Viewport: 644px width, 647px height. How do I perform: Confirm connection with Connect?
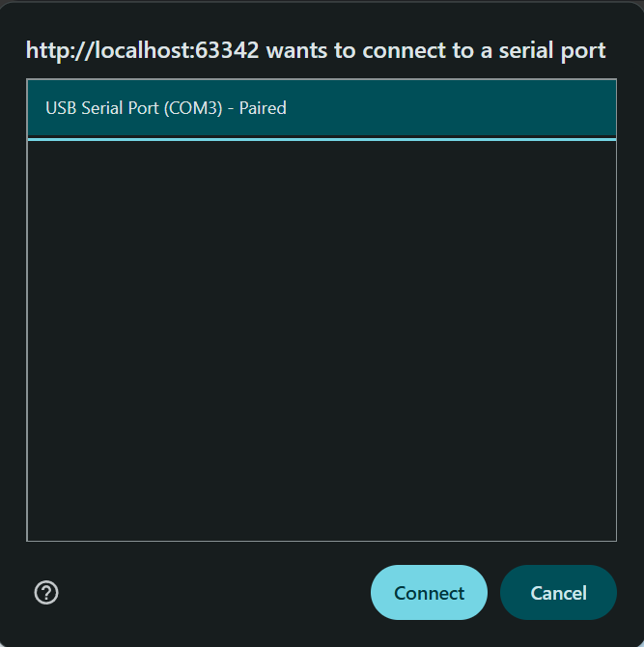(x=429, y=592)
